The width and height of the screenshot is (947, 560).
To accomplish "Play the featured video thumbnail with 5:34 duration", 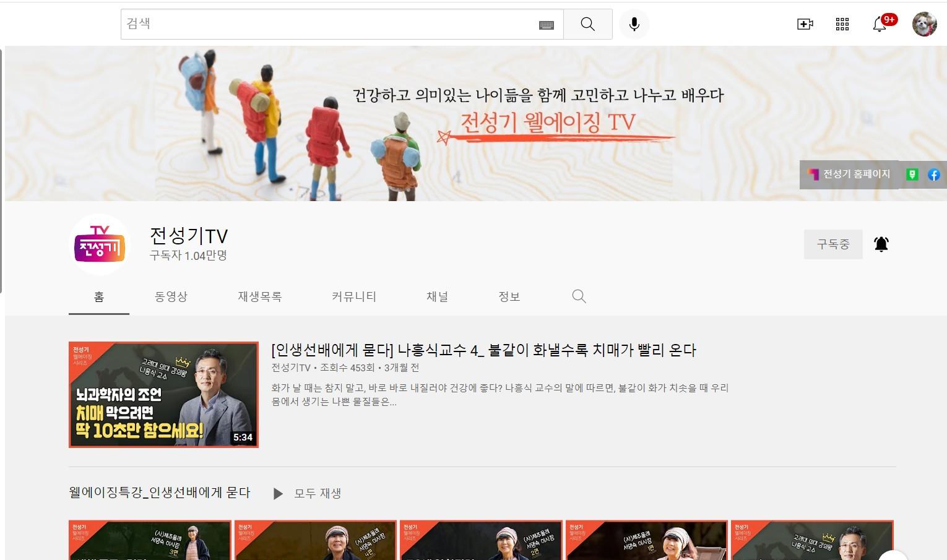I will tap(163, 395).
